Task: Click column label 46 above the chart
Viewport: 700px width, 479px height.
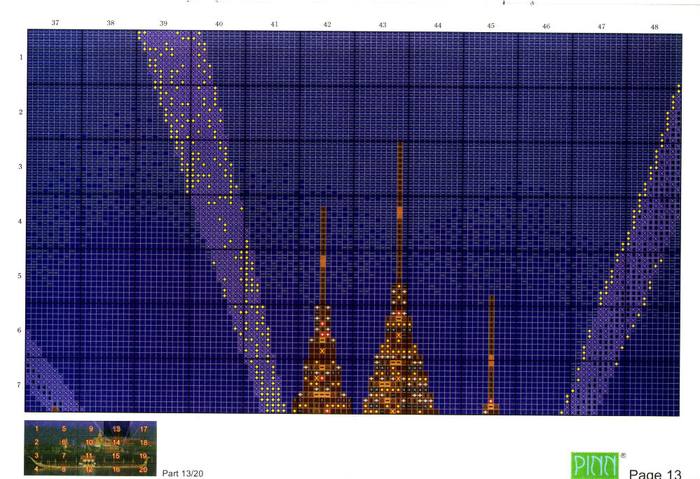Action: (546, 26)
